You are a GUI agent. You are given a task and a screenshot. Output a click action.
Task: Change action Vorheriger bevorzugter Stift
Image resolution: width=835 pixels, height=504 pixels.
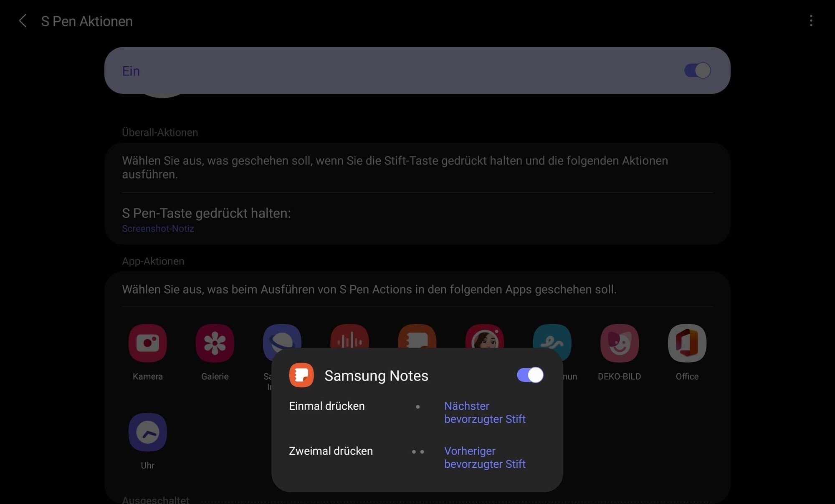485,457
